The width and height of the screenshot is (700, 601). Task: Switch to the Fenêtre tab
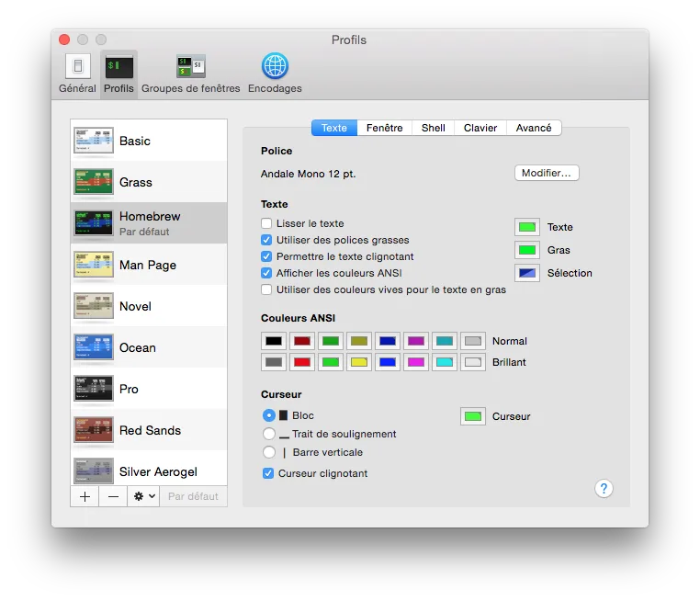[384, 128]
